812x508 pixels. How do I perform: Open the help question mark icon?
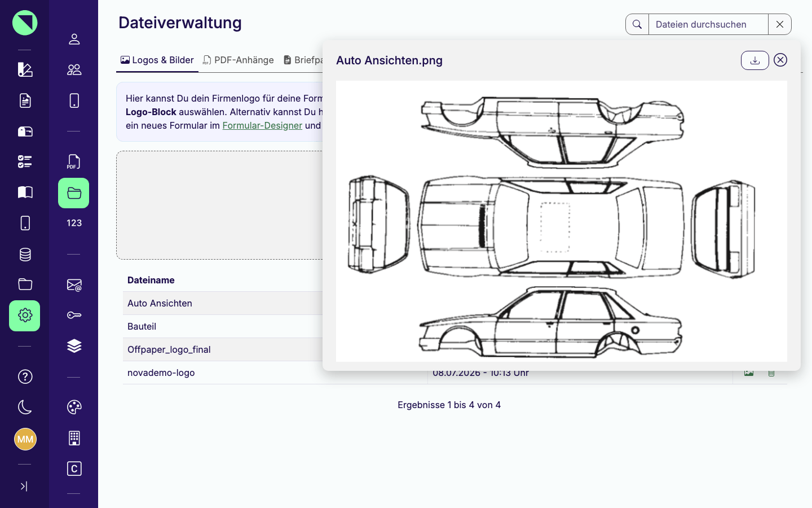point(25,376)
